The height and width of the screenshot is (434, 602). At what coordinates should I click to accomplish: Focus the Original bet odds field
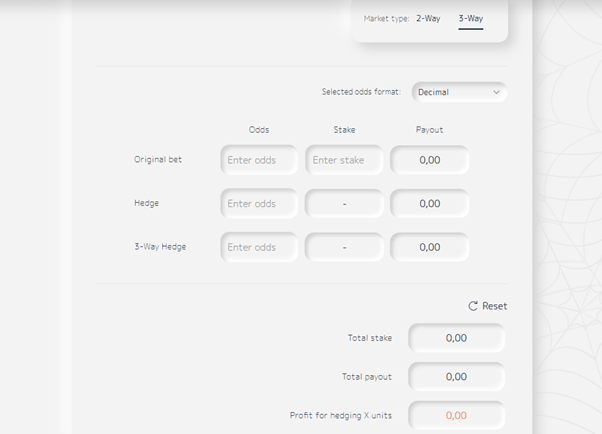pos(259,160)
